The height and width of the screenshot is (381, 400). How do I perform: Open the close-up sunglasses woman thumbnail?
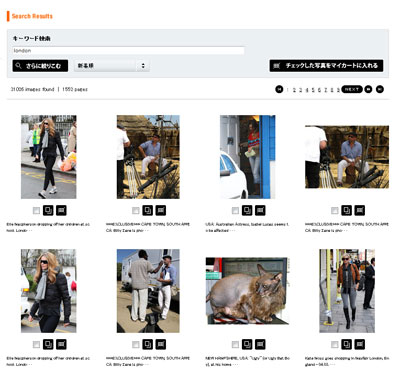click(49, 291)
